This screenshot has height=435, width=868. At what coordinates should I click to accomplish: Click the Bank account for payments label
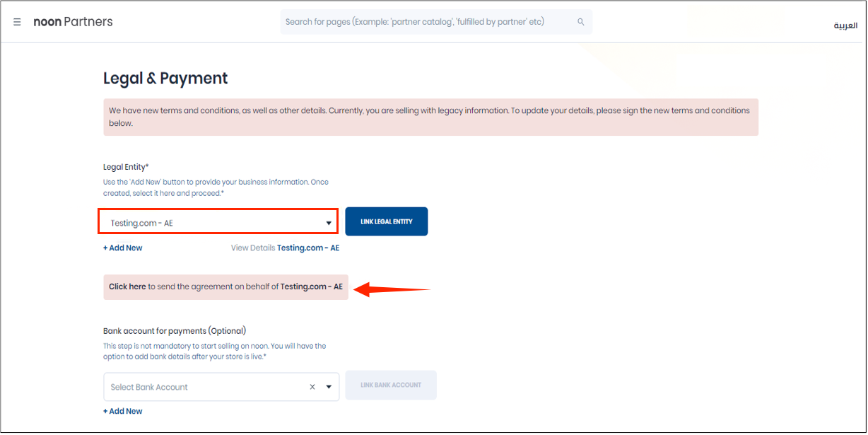pos(174,330)
